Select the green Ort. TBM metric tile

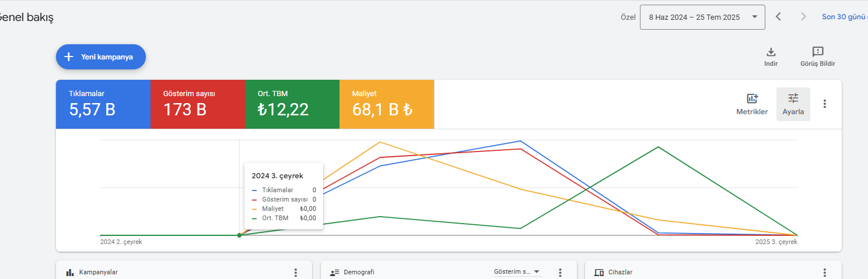(x=292, y=104)
